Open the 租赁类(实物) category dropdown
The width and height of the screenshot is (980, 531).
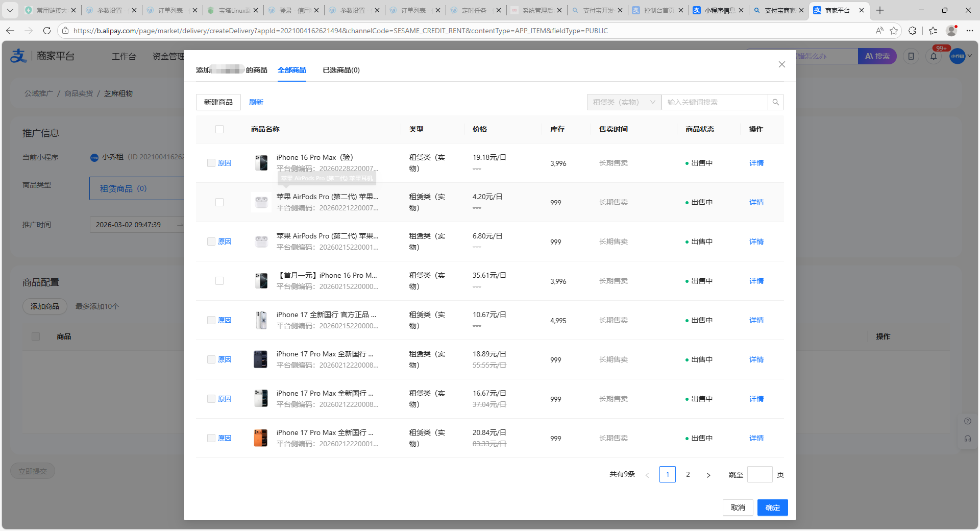coord(624,102)
